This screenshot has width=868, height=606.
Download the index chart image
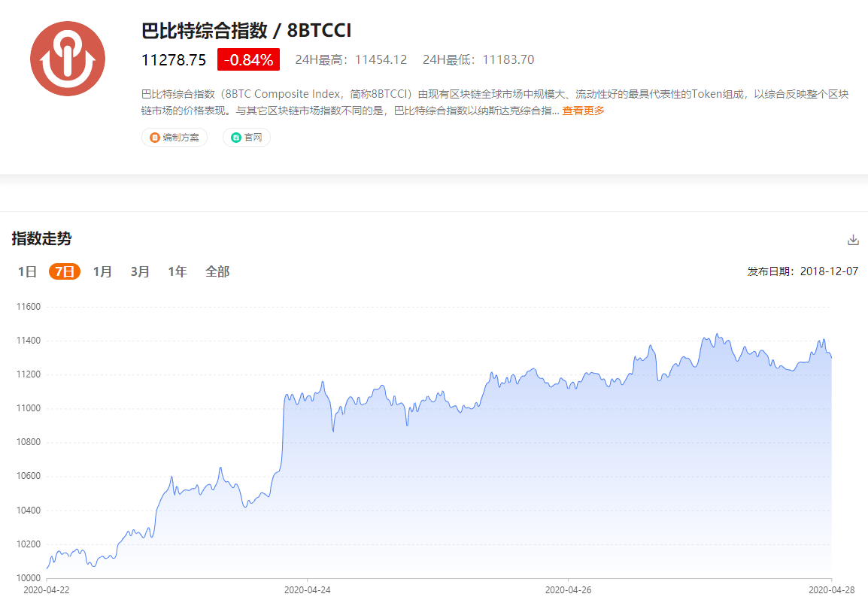[x=853, y=240]
